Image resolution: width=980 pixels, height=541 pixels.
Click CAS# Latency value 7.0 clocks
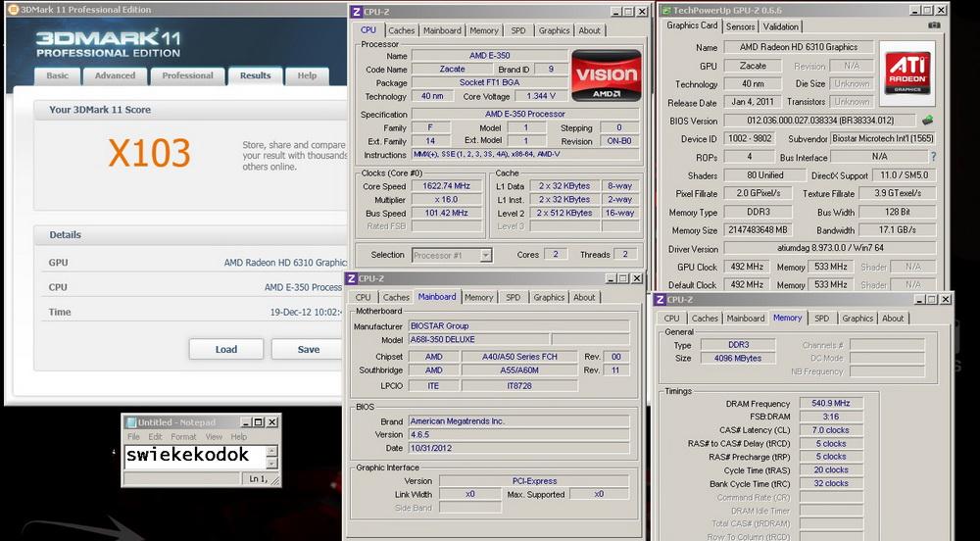tap(831, 430)
